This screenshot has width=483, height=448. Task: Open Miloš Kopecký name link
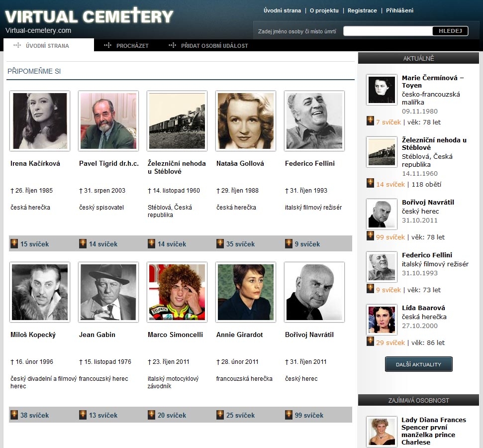[33, 335]
